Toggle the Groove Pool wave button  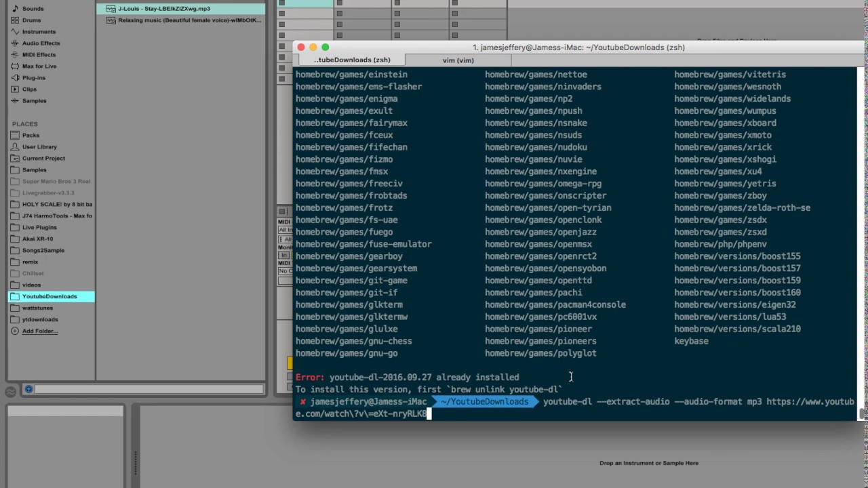coord(11,392)
